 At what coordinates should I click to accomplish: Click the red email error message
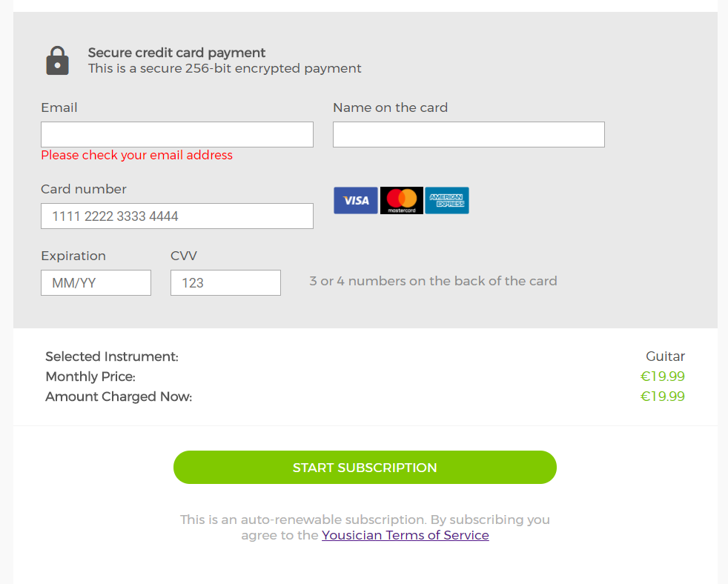(137, 155)
